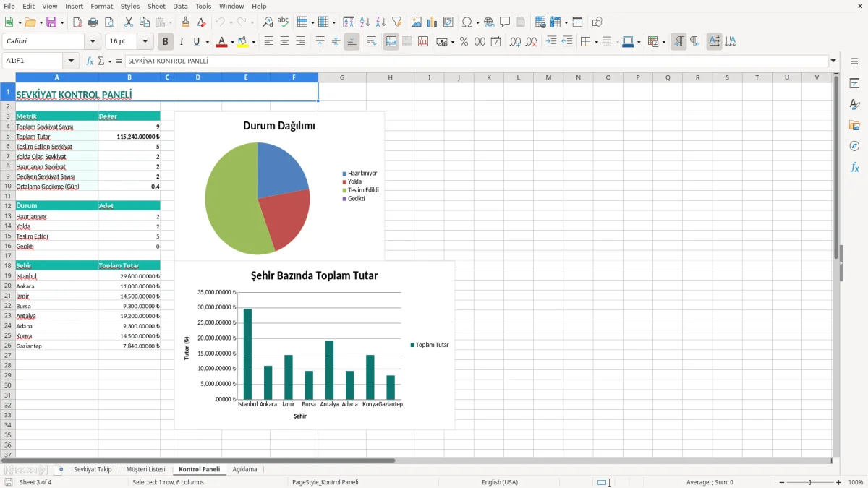The width and height of the screenshot is (868, 488).
Task: Expand the formula bar arrow
Action: tap(833, 61)
